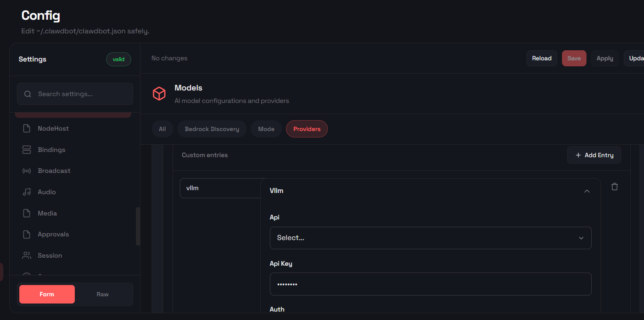
Task: Switch to Raw view mode
Action: 103,294
